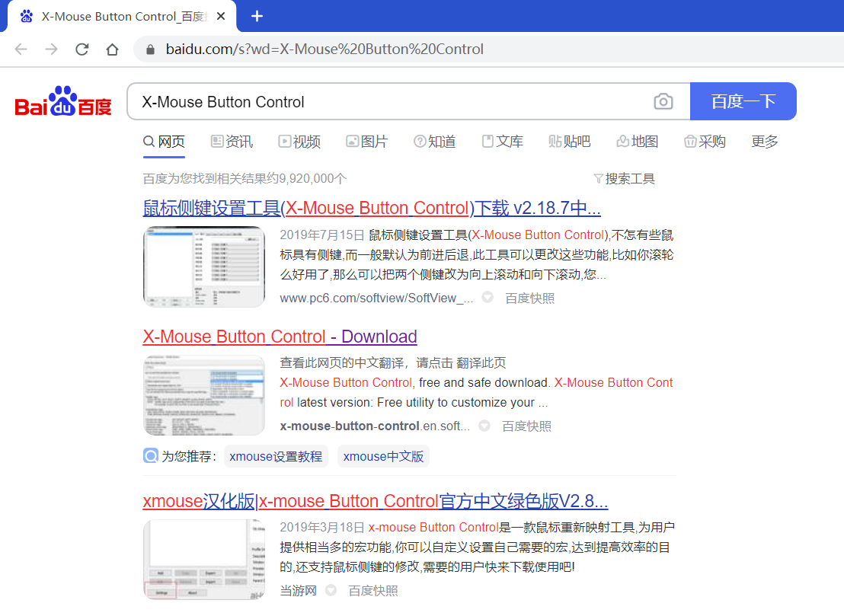Open a new browser tab with the plus icon
The height and width of the screenshot is (616, 844).
pyautogui.click(x=257, y=16)
